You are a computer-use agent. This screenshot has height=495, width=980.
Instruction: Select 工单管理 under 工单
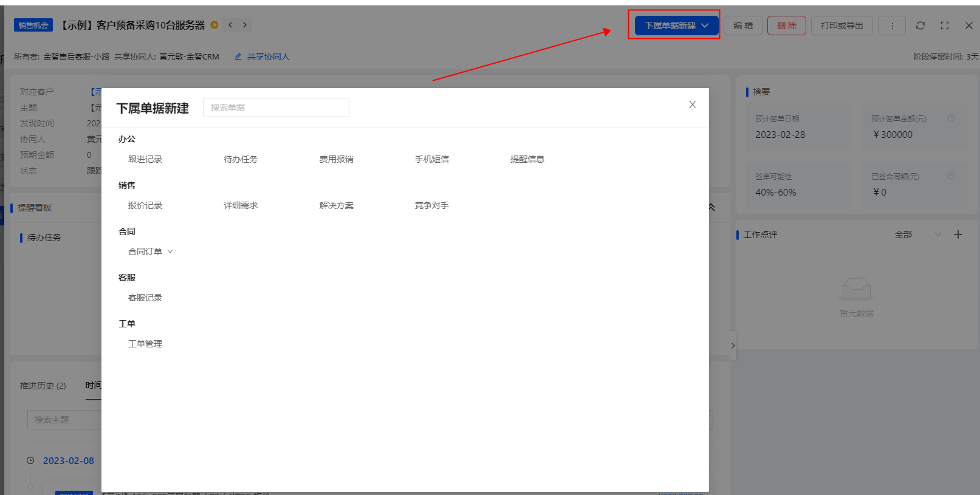[x=145, y=344]
